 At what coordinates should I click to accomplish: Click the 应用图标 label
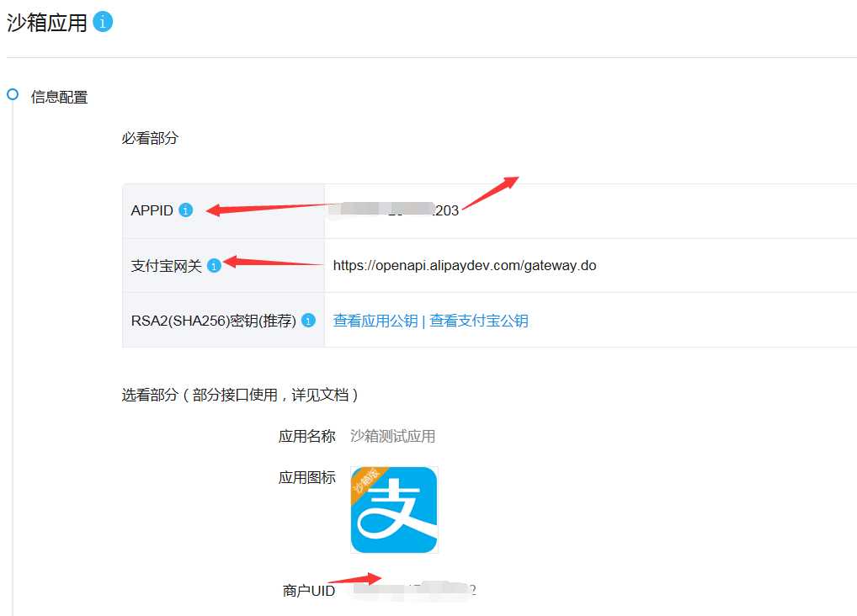coord(306,477)
